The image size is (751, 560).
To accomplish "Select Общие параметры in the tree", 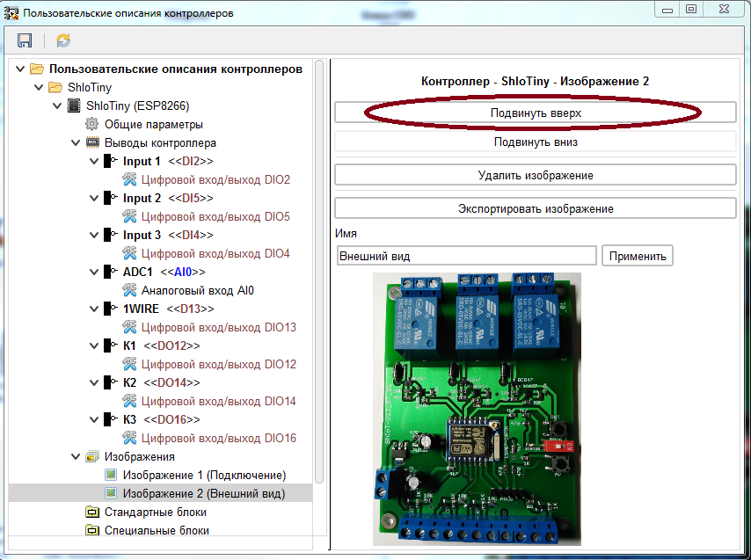I will tap(154, 125).
